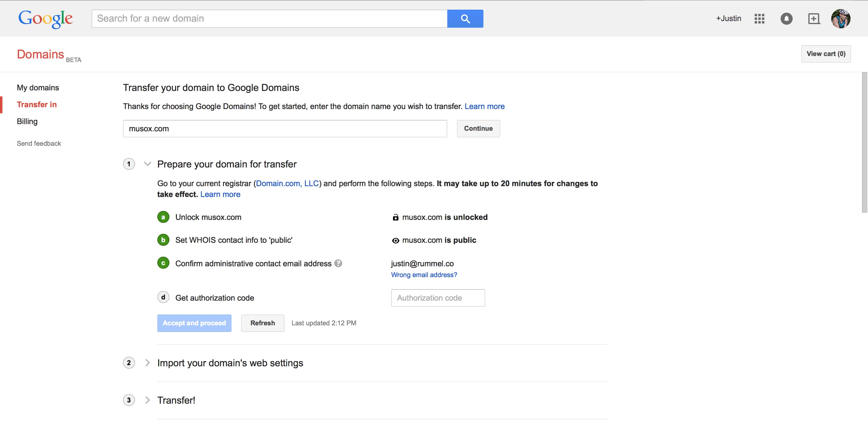Click the View cart (0) button
The width and height of the screenshot is (868, 438).
pyautogui.click(x=826, y=54)
